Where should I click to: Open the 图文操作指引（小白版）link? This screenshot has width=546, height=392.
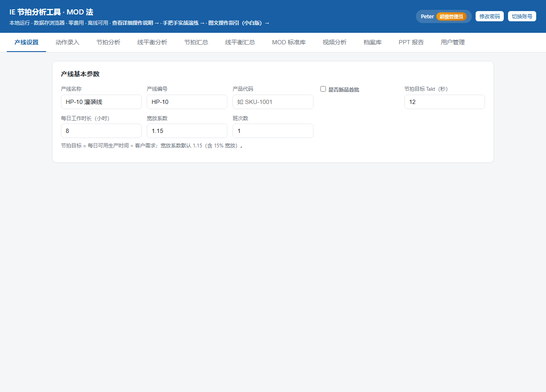tap(239, 23)
